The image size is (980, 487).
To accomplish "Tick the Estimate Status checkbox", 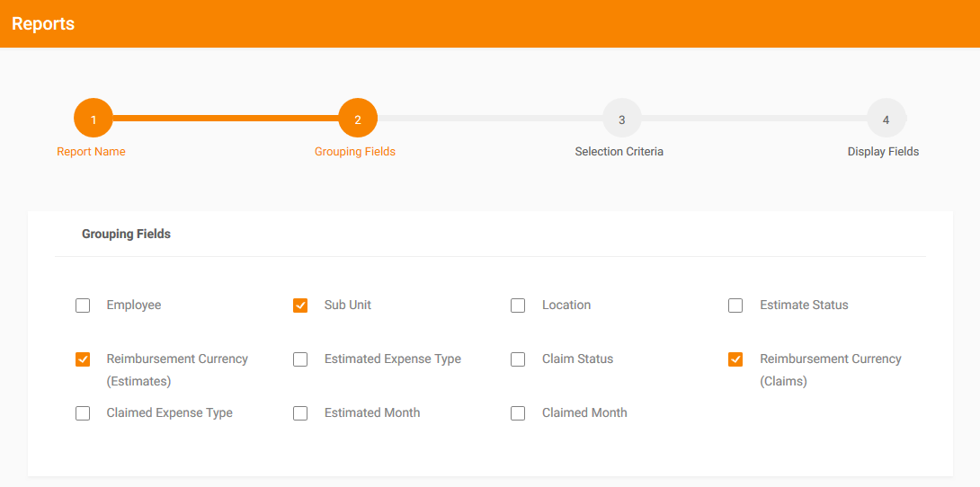I will [x=735, y=305].
